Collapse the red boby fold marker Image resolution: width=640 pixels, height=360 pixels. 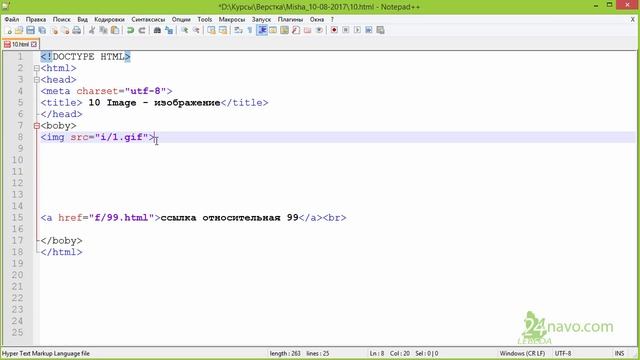pyautogui.click(x=37, y=126)
